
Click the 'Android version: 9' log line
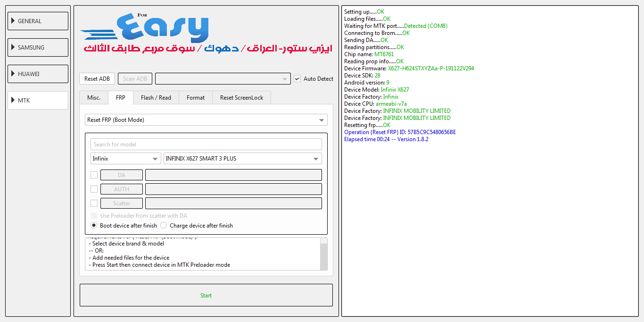click(367, 83)
